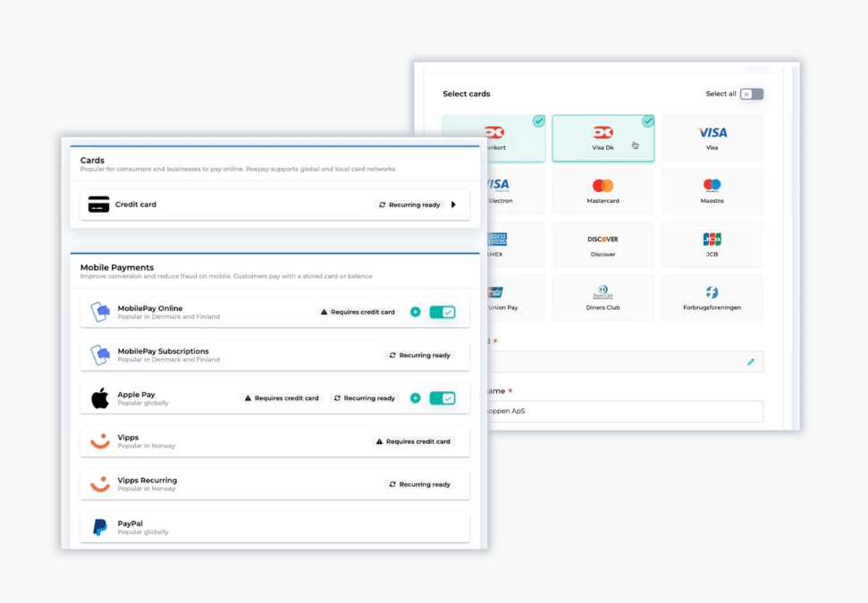
Task: Click the Apple Pay label
Action: point(136,395)
